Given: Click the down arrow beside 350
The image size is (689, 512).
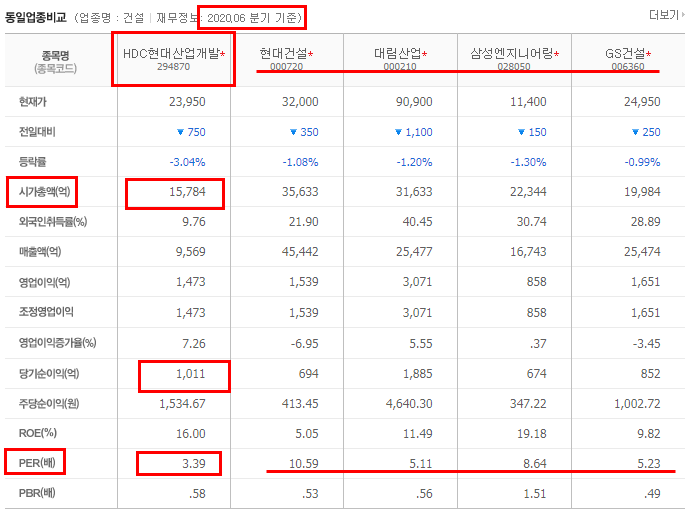Looking at the screenshot, I should click(x=294, y=132).
